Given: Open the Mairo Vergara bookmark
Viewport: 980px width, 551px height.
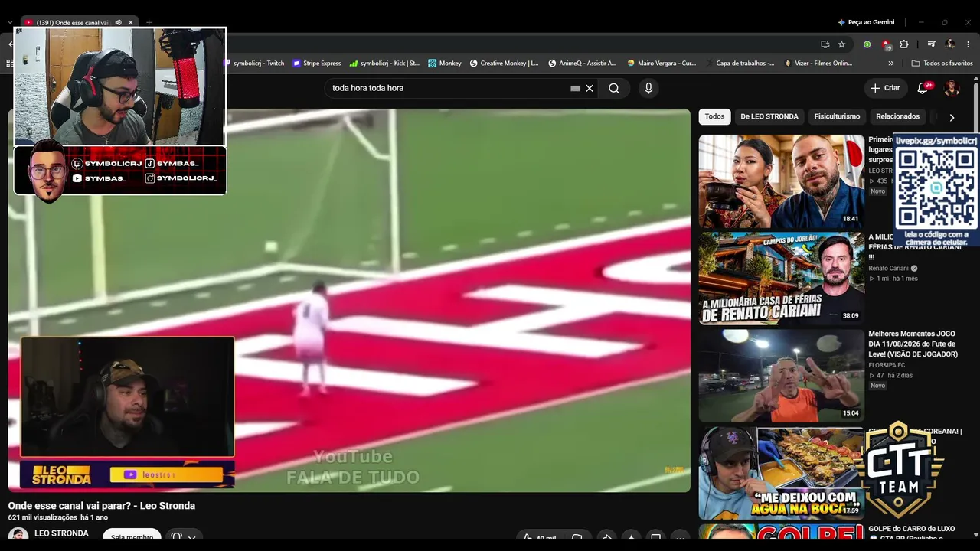Looking at the screenshot, I should pos(661,64).
